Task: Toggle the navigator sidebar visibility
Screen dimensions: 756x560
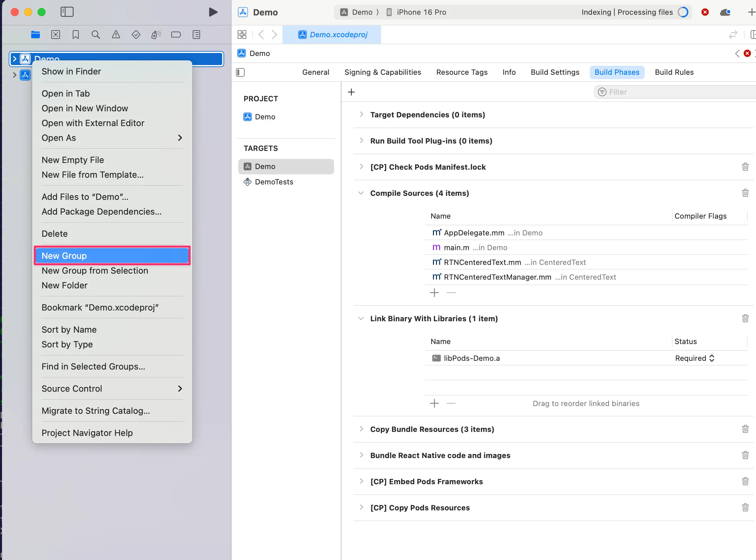Action: [x=67, y=12]
